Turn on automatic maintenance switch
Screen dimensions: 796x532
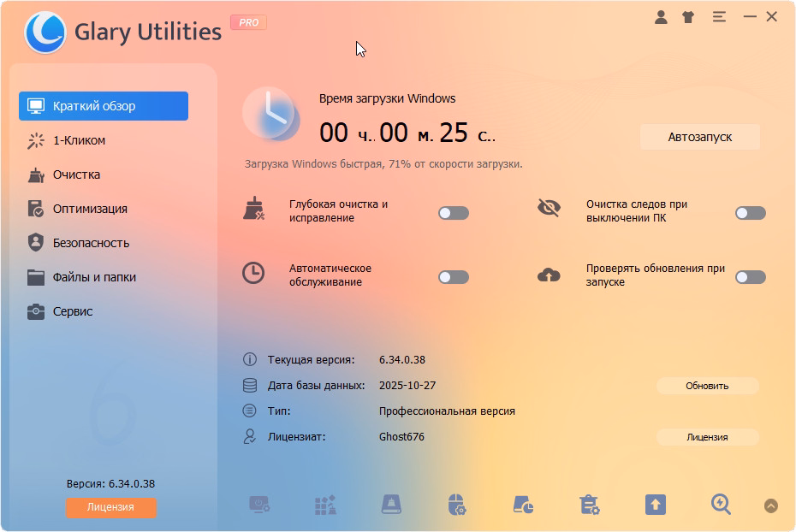(x=454, y=277)
